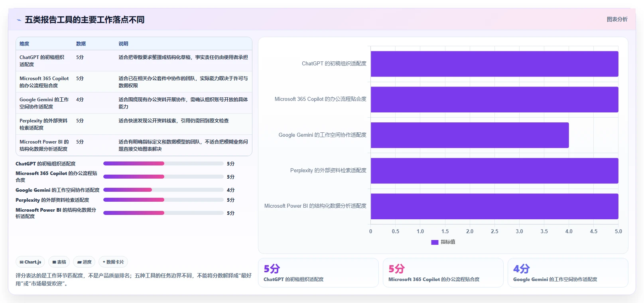Screen dimensions: 644x303
Task: Select the Chart.js tag chip
Action: (x=30, y=262)
